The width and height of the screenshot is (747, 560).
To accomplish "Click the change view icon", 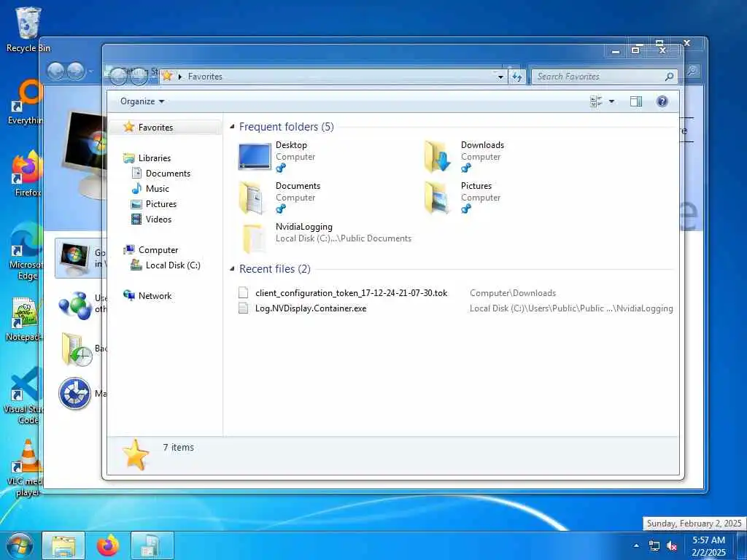I will point(595,101).
